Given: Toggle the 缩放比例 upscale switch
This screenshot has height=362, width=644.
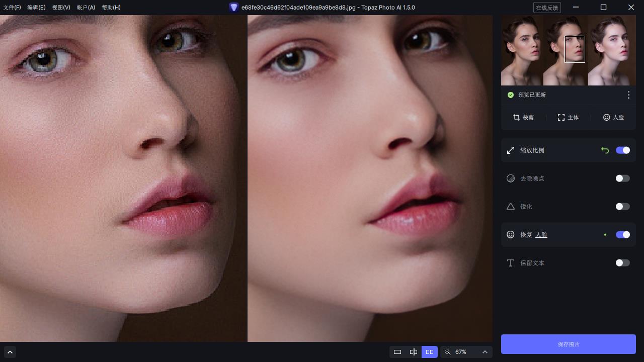Looking at the screenshot, I should click(623, 150).
